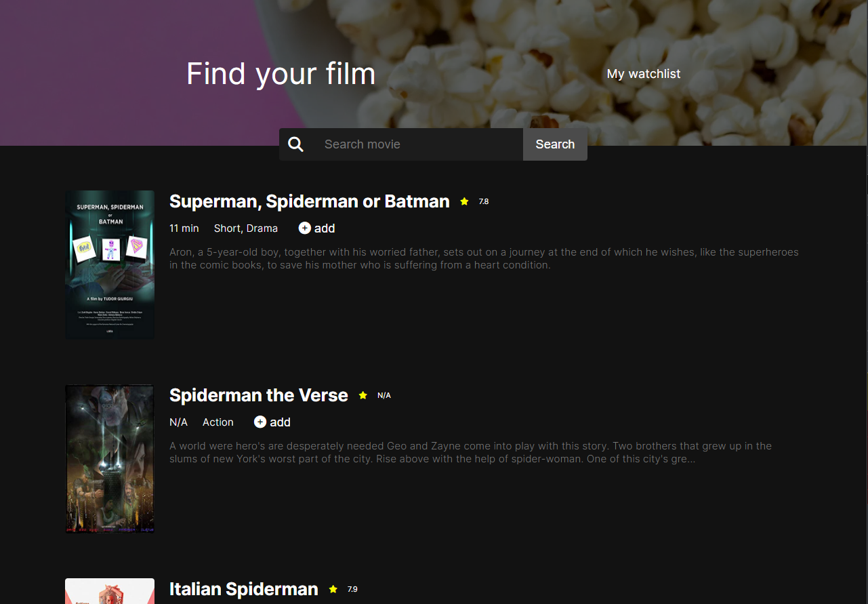The image size is (868, 604).
Task: Open the Spiderman the Verse poster
Action: click(x=110, y=459)
